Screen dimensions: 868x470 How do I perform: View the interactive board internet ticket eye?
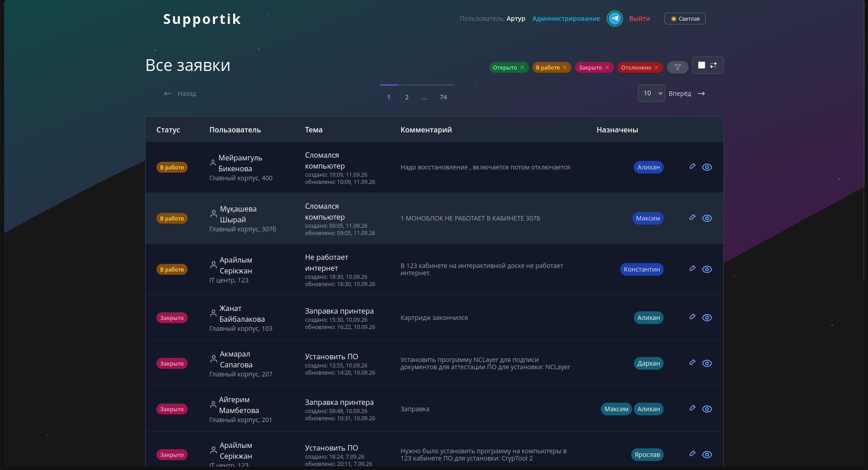pyautogui.click(x=707, y=269)
